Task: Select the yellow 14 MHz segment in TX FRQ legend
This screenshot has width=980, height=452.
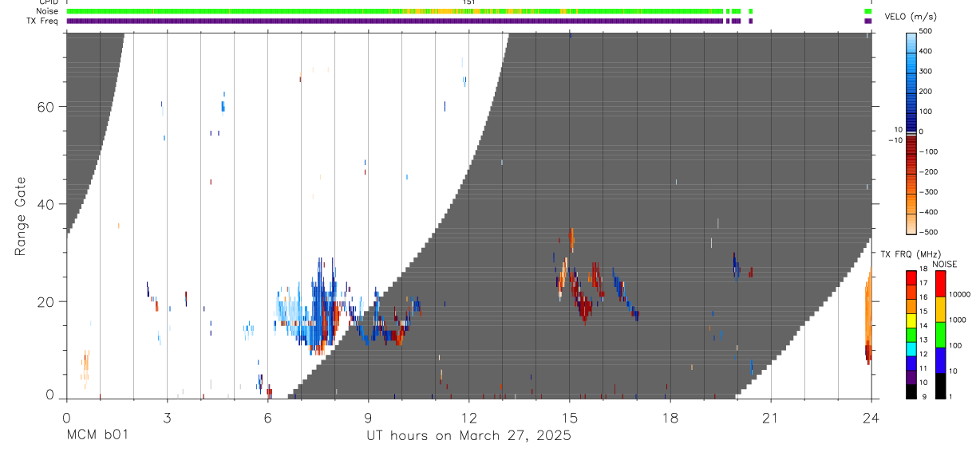Action: point(911,320)
